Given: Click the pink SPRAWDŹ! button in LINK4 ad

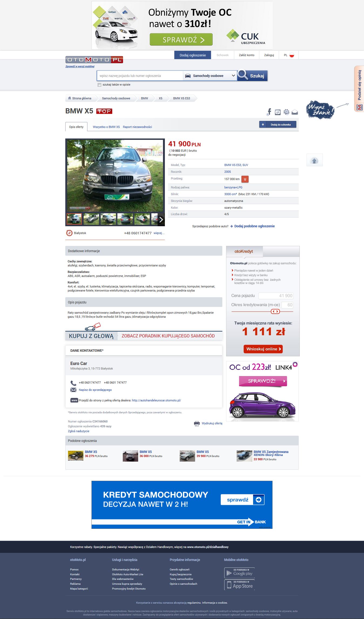Looking at the screenshot, I should pyautogui.click(x=263, y=381).
